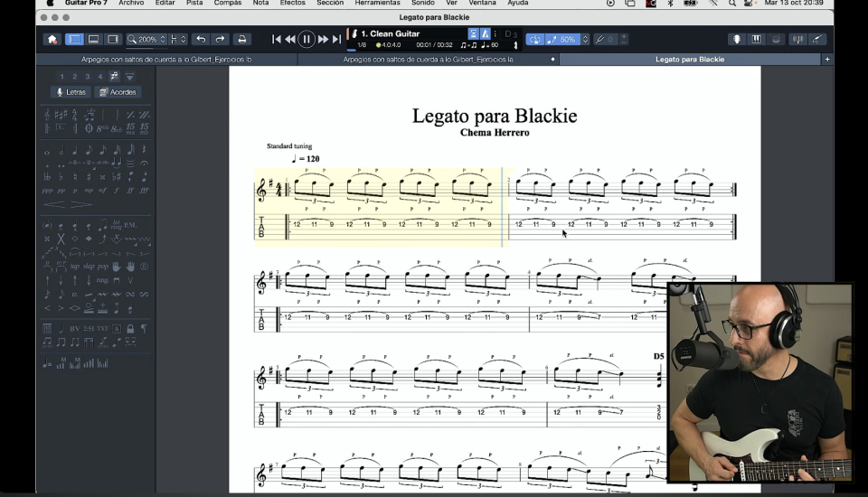Viewport: 868px width, 497px height.
Task: Toggle loop playback
Action: (534, 39)
